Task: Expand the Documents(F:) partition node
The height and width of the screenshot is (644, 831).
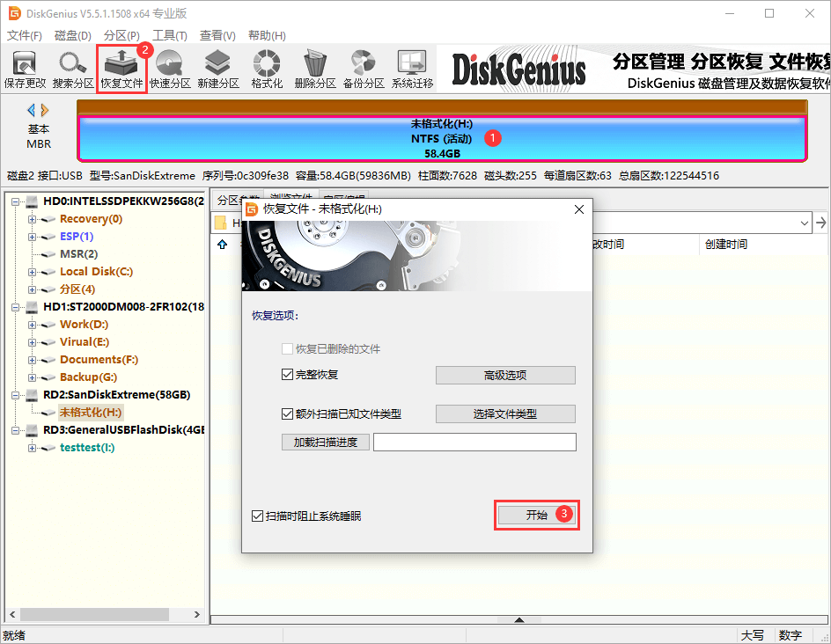Action: (33, 360)
